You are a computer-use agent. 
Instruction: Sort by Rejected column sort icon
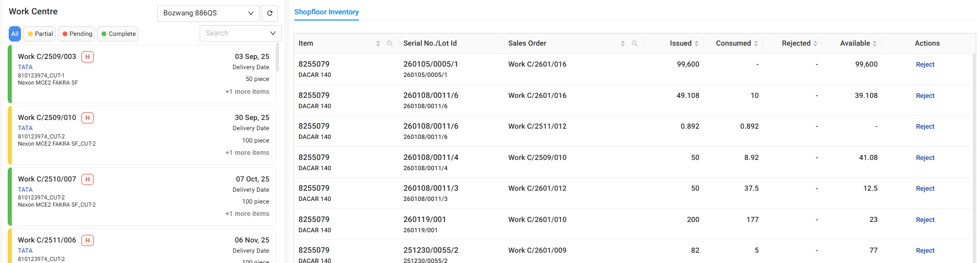tap(815, 44)
